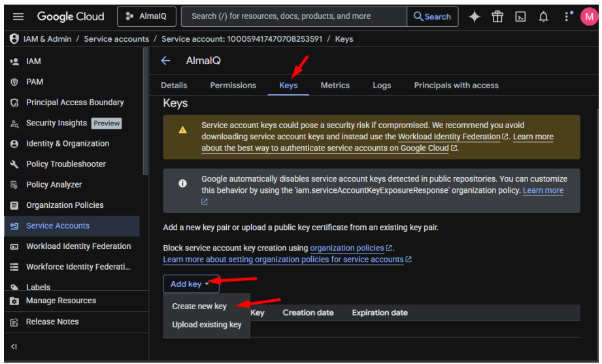Select Service Accounts in sidebar
This screenshot has width=602, height=364.
[58, 225]
